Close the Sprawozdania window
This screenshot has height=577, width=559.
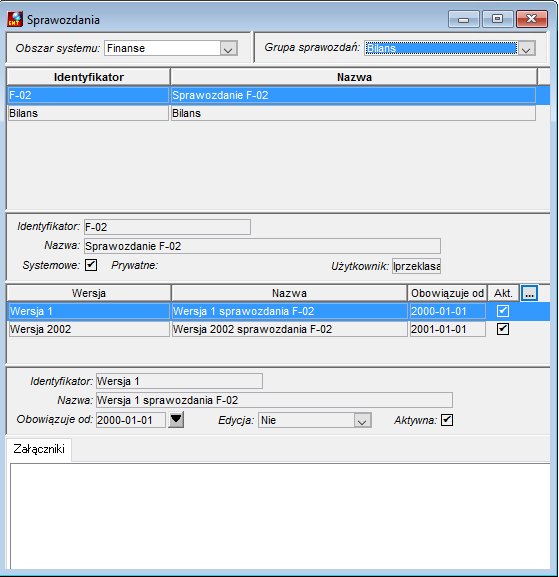click(x=532, y=19)
